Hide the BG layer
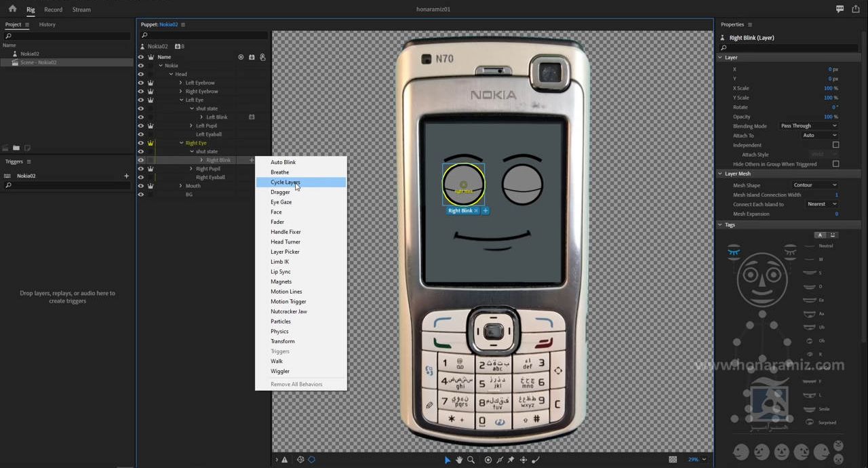This screenshot has height=468, width=868. pos(141,195)
